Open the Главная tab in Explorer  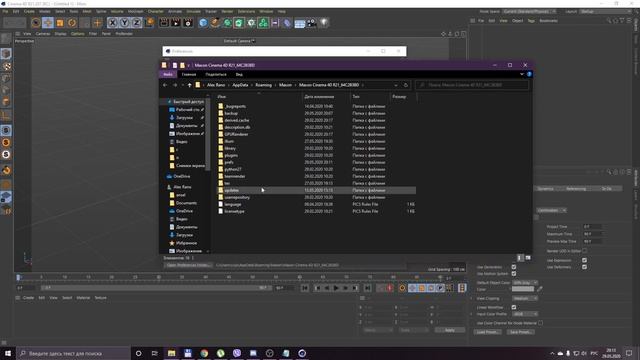tap(189, 74)
